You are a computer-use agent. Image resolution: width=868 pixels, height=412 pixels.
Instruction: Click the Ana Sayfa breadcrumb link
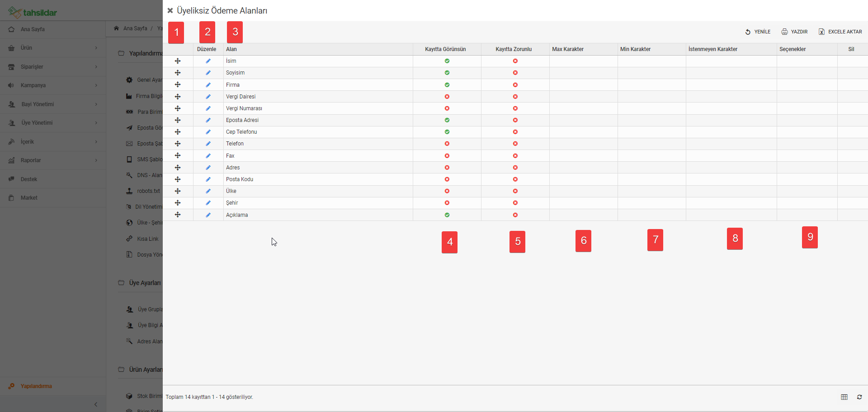[135, 28]
